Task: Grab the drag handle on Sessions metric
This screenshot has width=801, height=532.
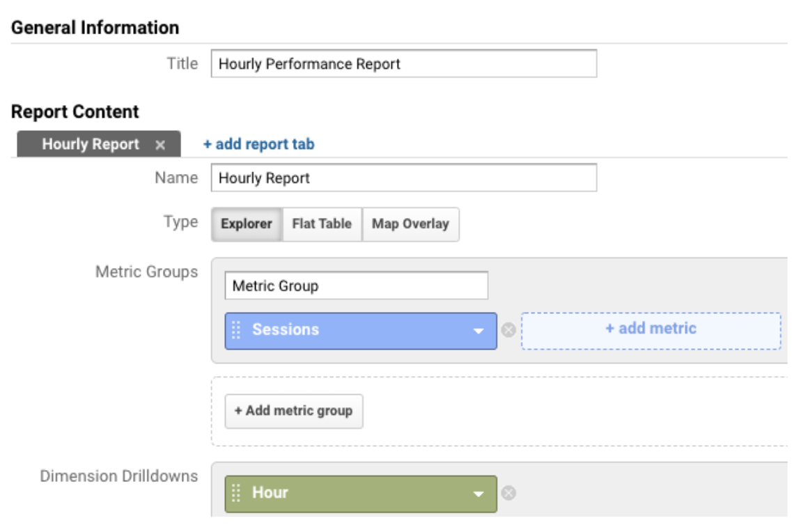Action: [x=236, y=330]
